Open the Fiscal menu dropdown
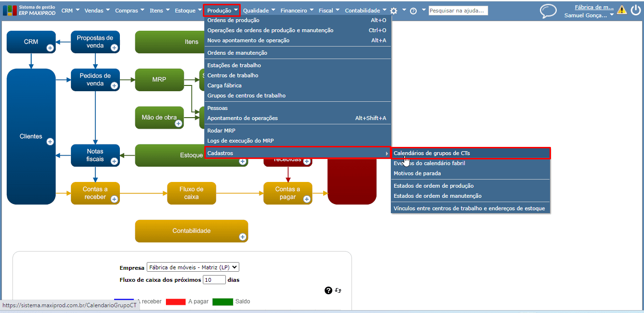The image size is (644, 313). coord(329,11)
